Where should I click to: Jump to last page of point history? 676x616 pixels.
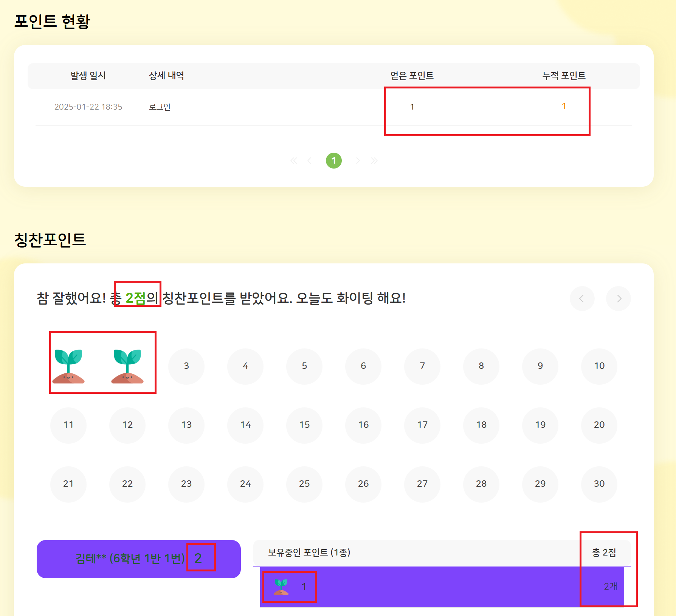tap(374, 161)
